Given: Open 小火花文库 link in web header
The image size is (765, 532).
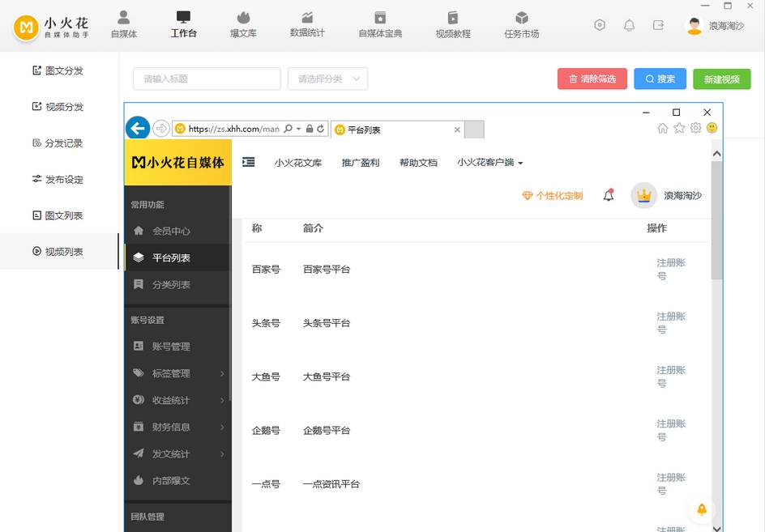Looking at the screenshot, I should pyautogui.click(x=298, y=163).
